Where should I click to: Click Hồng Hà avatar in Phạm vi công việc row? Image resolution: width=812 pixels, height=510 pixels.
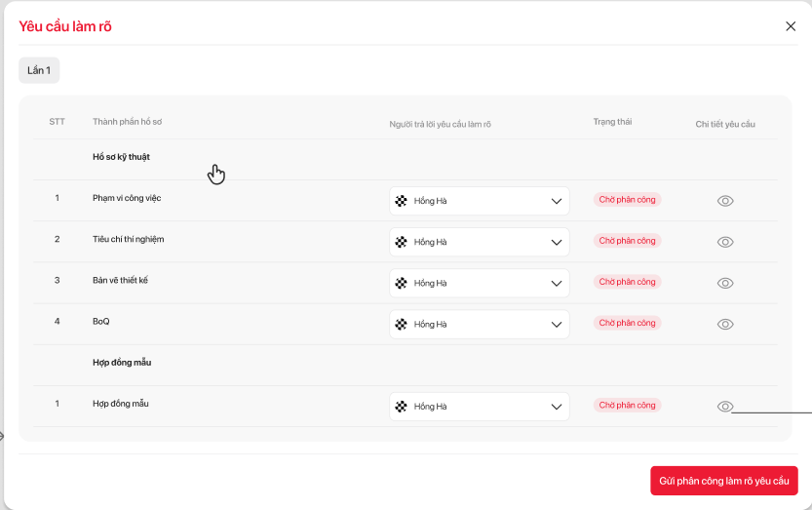tap(401, 201)
